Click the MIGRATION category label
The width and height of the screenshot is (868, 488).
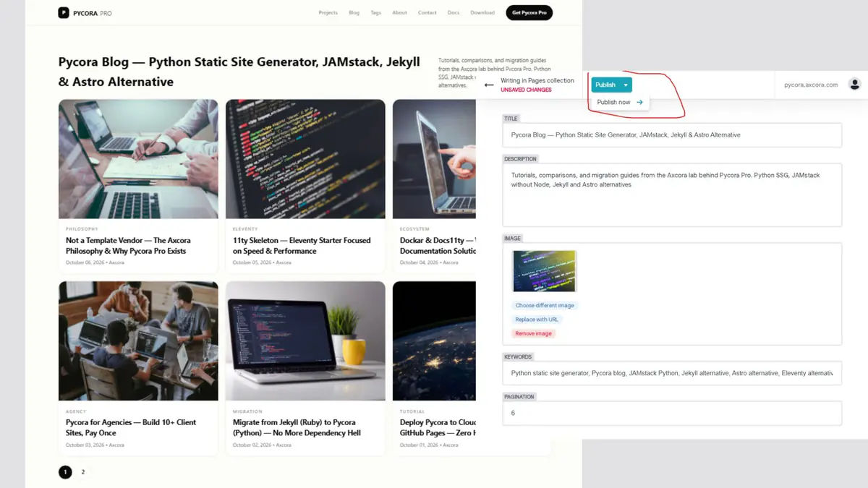247,411
